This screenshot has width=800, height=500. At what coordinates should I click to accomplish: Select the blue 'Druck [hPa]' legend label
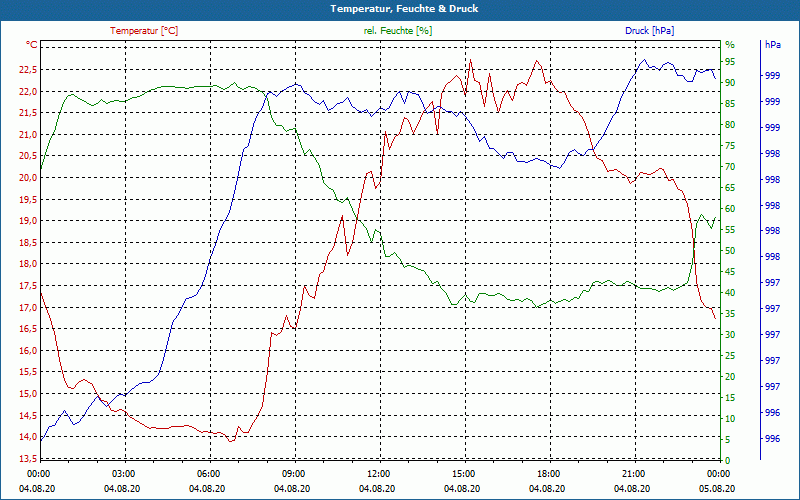point(649,31)
